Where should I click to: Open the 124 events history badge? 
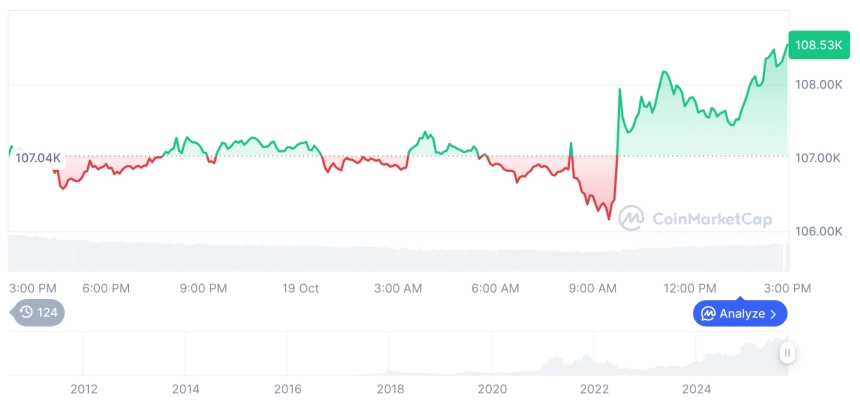pos(38,312)
